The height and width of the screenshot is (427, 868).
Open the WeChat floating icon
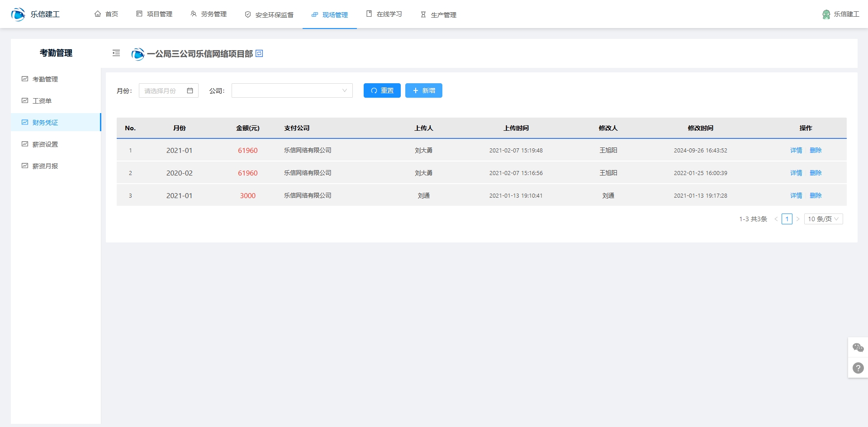[858, 347]
